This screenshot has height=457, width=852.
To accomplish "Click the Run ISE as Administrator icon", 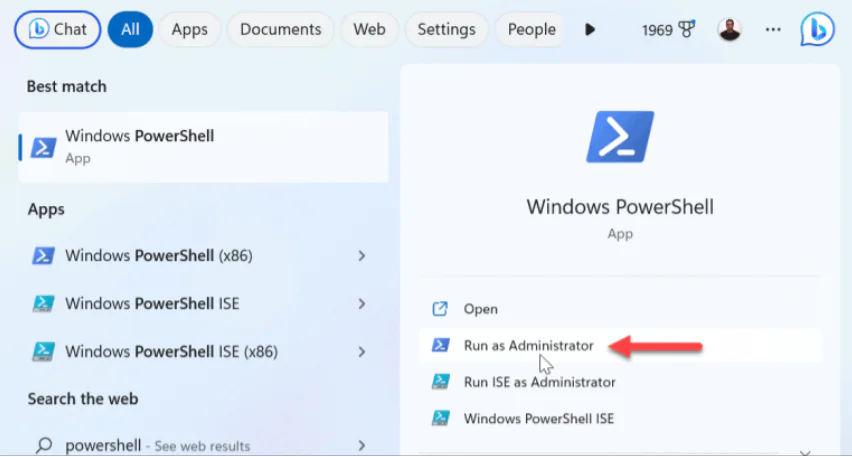I will [x=440, y=381].
